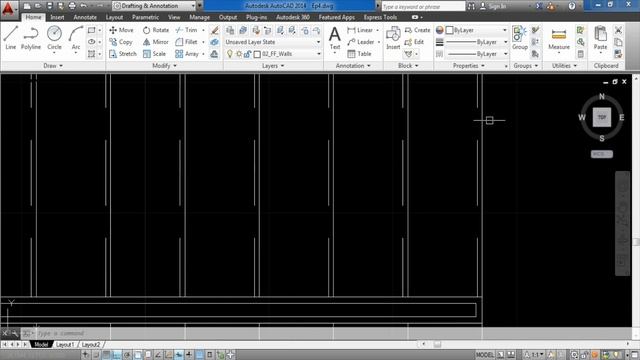640x360 pixels.
Task: Toggle Object Snap in status bar
Action: click(x=138, y=355)
